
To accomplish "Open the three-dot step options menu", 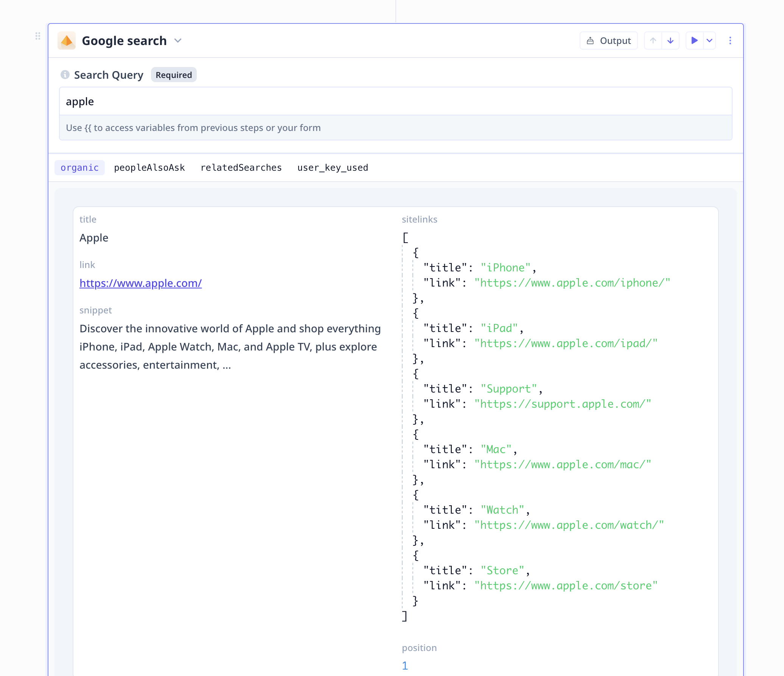I will coord(730,40).
